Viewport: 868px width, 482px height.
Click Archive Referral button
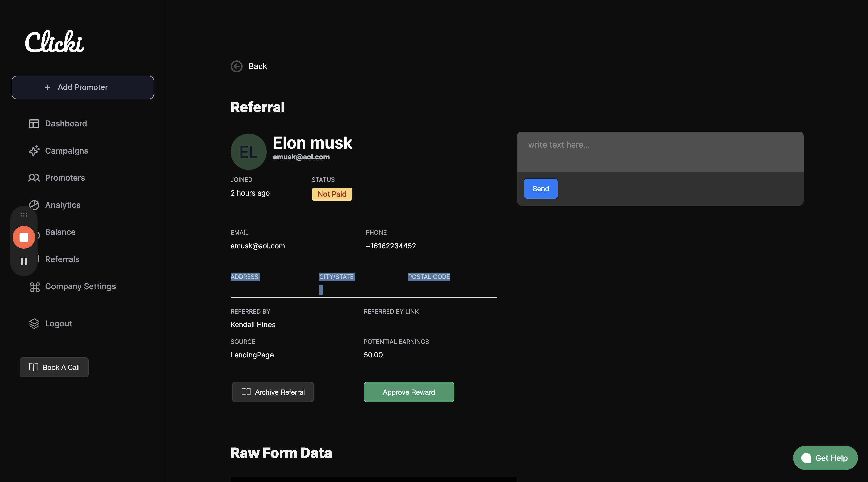pos(273,392)
